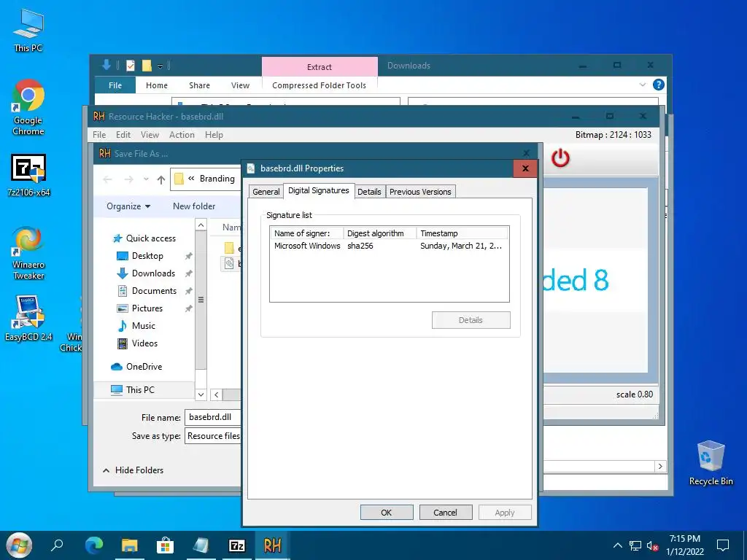Viewport: 747px width, 560px height.
Task: Select Documents in navigation tree
Action: pos(147,291)
